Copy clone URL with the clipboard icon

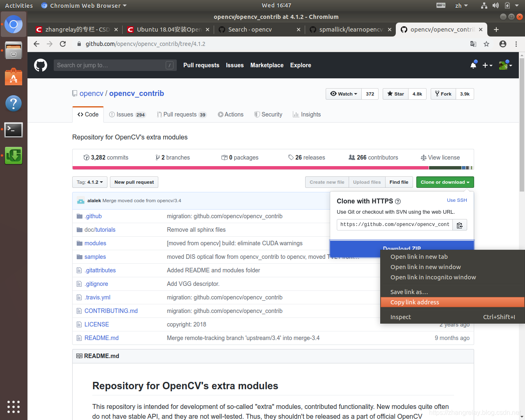pos(460,225)
